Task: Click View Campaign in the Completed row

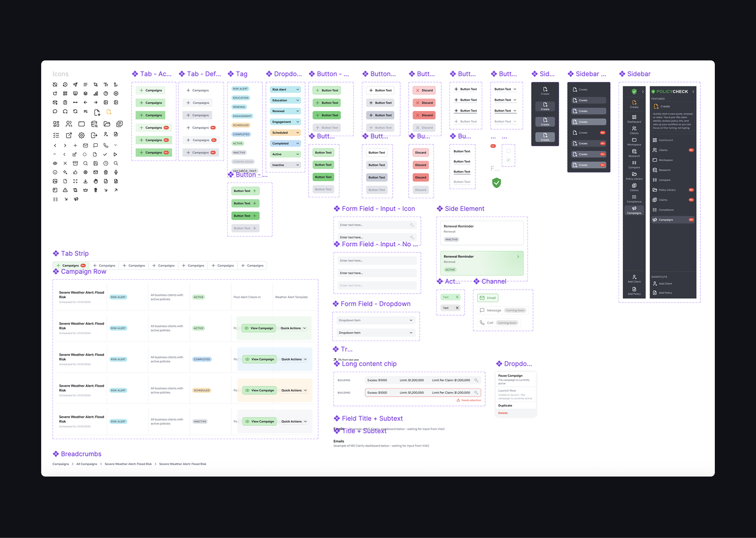Action: (x=259, y=359)
